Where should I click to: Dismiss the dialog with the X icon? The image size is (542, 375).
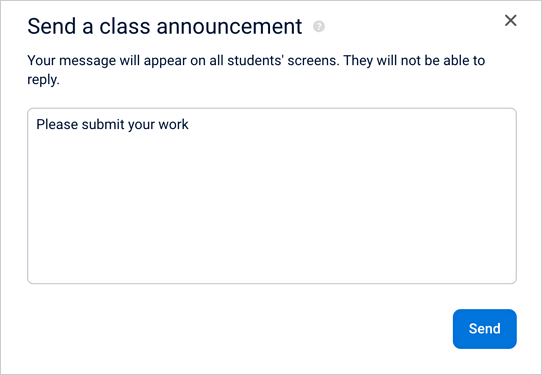pyautogui.click(x=511, y=20)
